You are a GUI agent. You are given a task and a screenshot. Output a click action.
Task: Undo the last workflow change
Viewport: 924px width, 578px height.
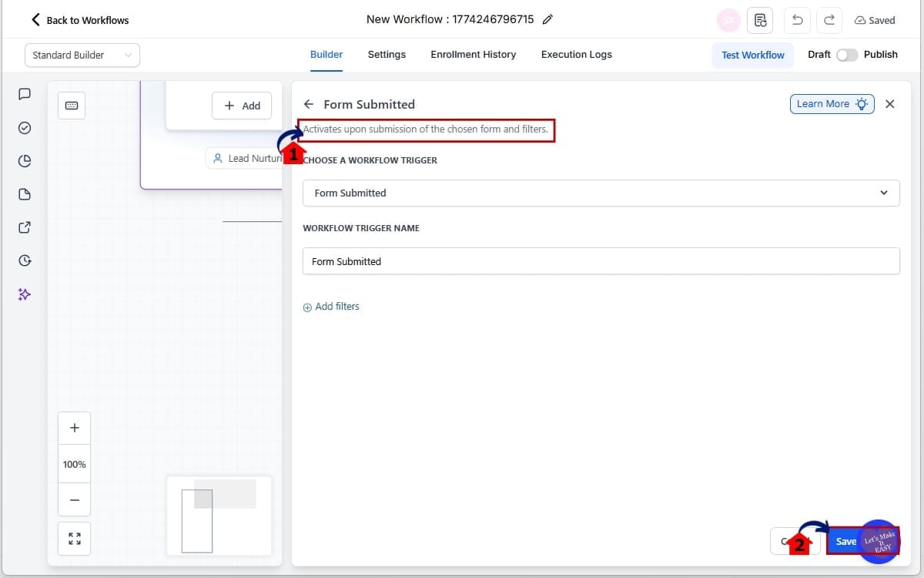[797, 20]
